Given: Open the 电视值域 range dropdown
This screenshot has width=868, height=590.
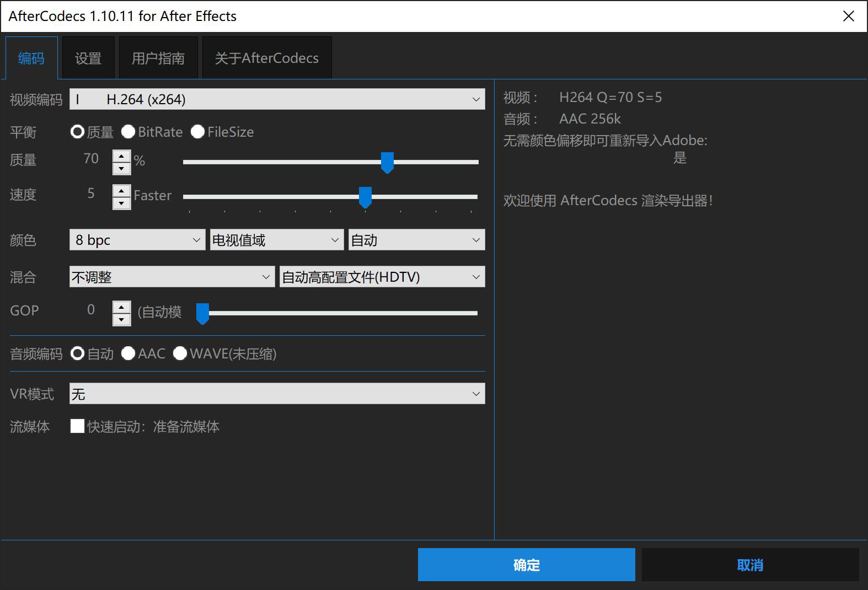Looking at the screenshot, I should pyautogui.click(x=276, y=240).
